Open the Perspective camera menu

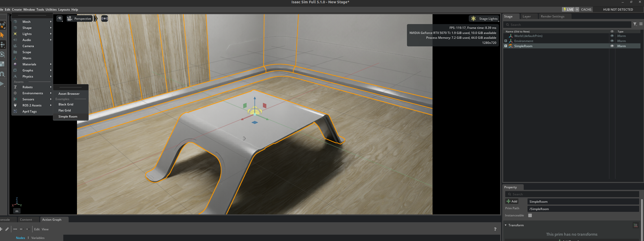tap(79, 18)
